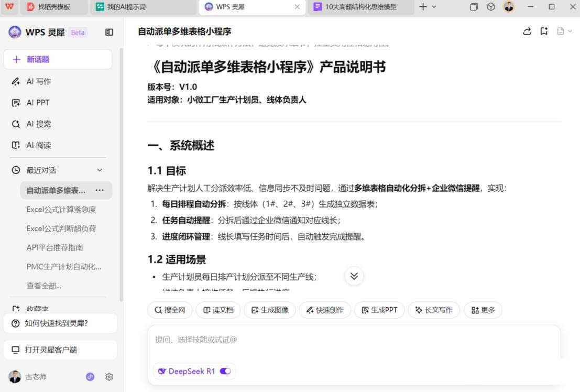Viewport: 580px width, 392px height.
Task: Bookmark conversation with favorite icon
Action: click(544, 31)
